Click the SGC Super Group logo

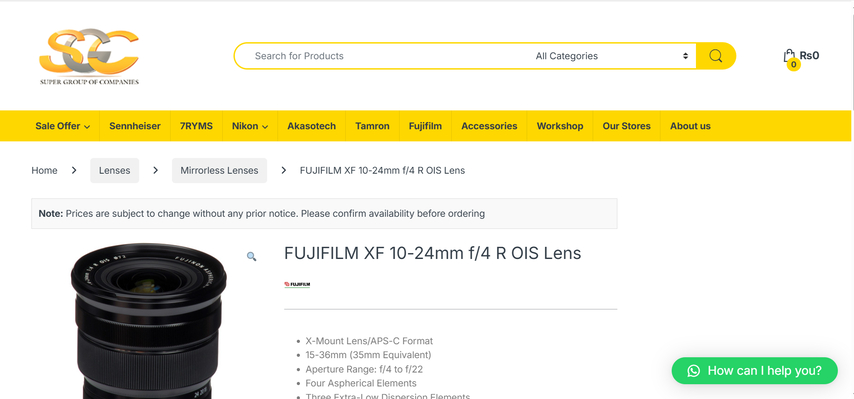(89, 57)
